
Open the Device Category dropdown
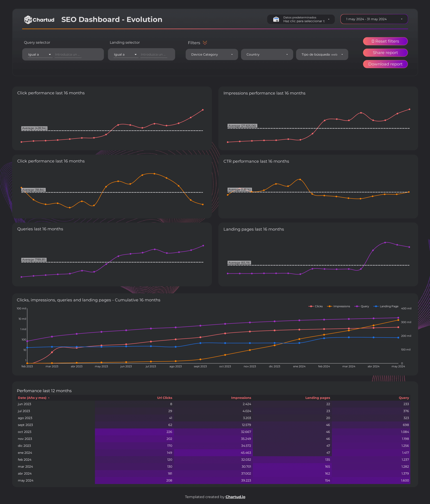coord(212,54)
